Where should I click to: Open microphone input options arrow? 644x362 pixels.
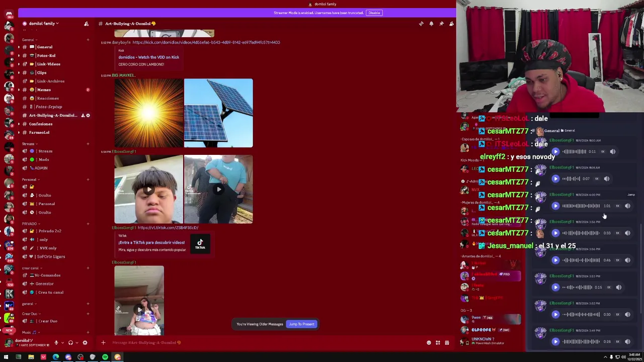[62, 343]
